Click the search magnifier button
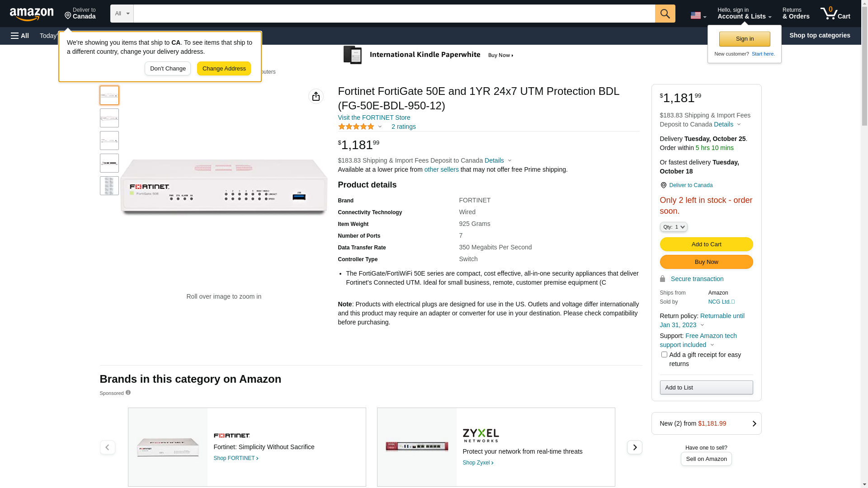Screen dimensions: 868x488 click(665, 14)
